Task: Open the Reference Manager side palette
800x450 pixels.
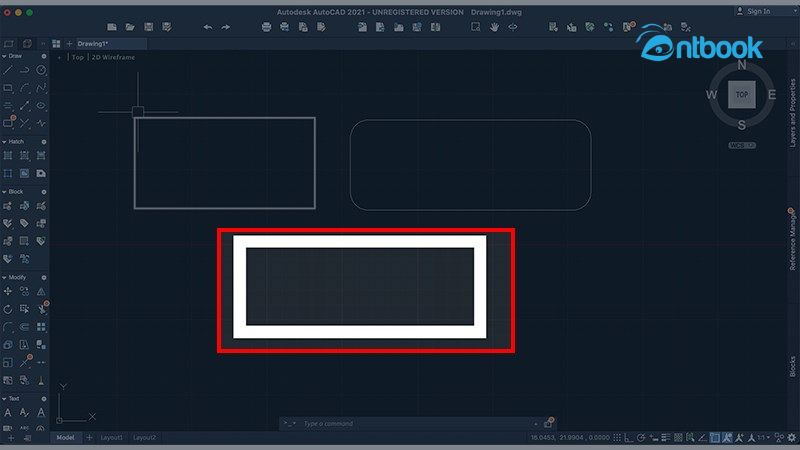Action: click(x=792, y=240)
